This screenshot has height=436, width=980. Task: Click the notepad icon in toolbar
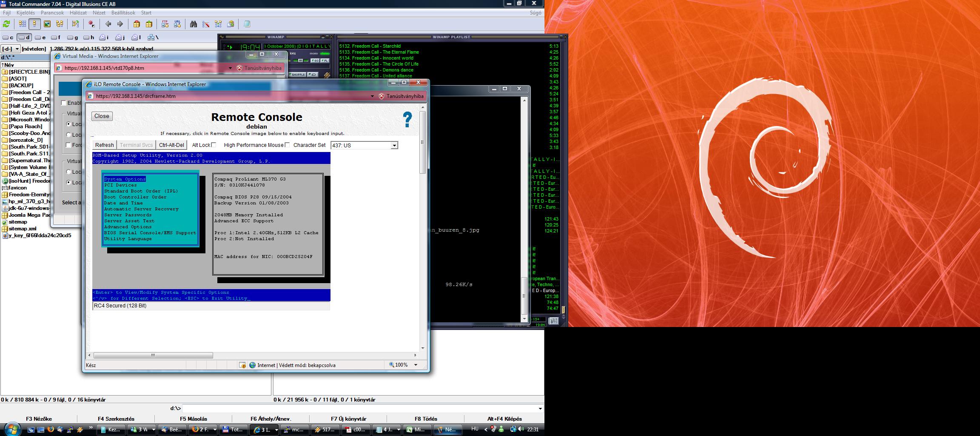pyautogui.click(x=247, y=24)
